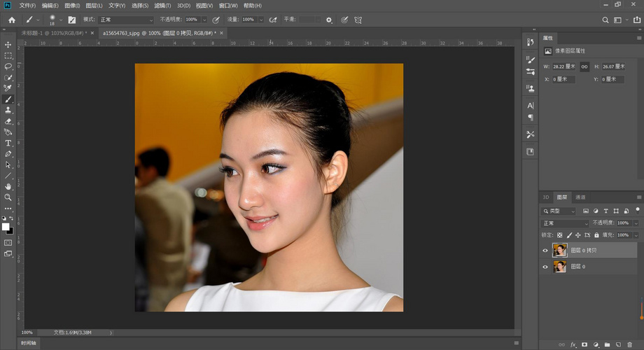Hide the 图层 0 拷贝 layer
This screenshot has width=644, height=350.
tap(545, 250)
